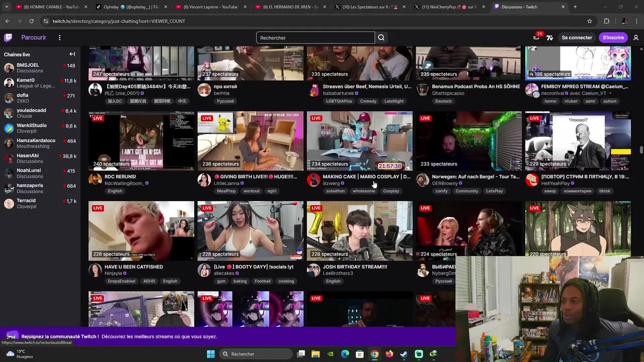Open the three-dot more menu beside Parcourir
This screenshot has width=644, height=362.
point(59,38)
